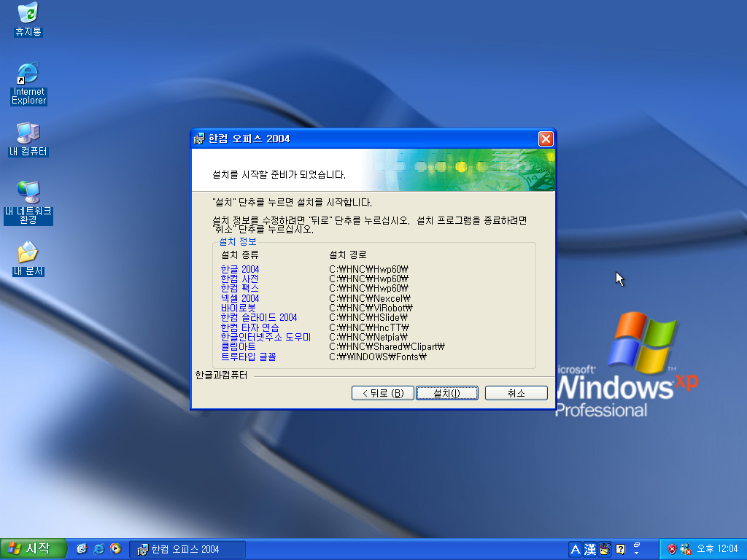The width and height of the screenshot is (747, 560).
Task: Select the 내 컴퓨터 desktop icon
Action: tap(28, 139)
